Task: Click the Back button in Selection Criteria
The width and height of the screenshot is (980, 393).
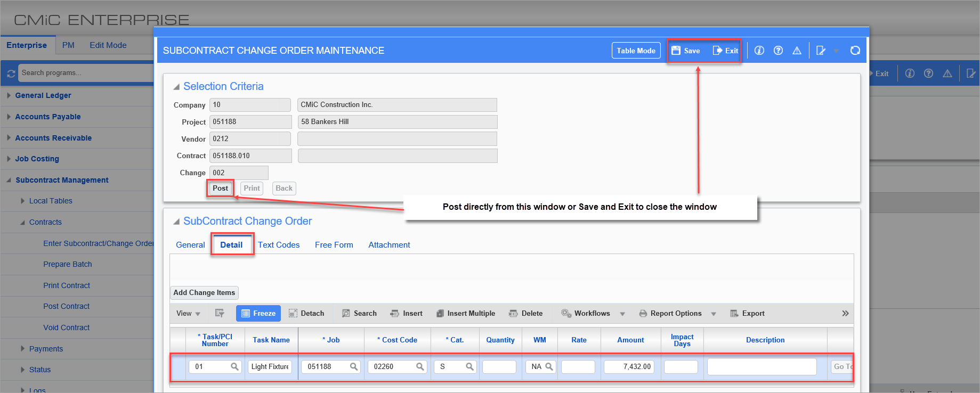Action: pyautogui.click(x=284, y=188)
